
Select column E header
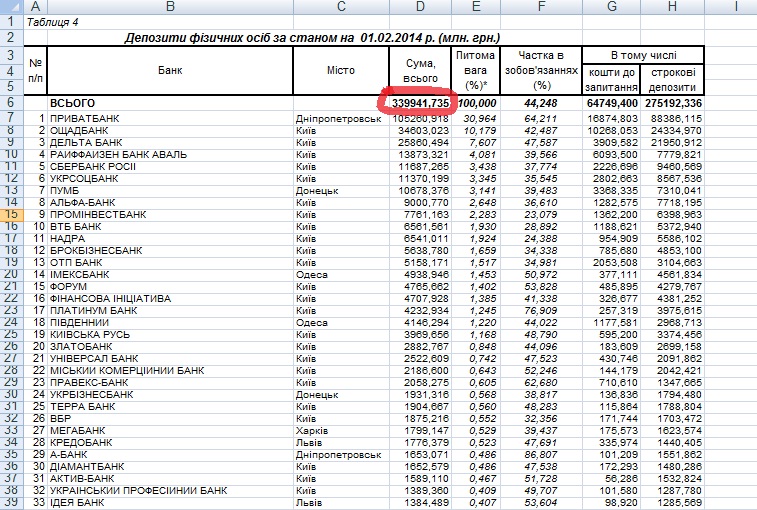click(476, 7)
